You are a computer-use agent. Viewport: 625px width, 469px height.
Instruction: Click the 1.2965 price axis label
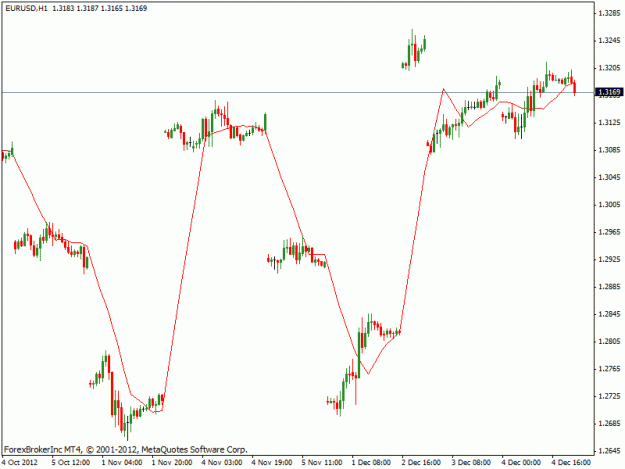(609, 232)
